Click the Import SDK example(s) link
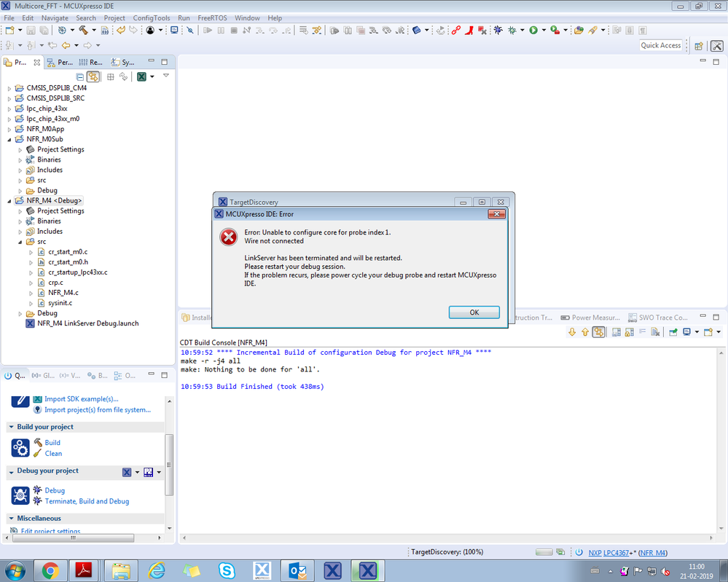The width and height of the screenshot is (728, 582). click(x=81, y=399)
